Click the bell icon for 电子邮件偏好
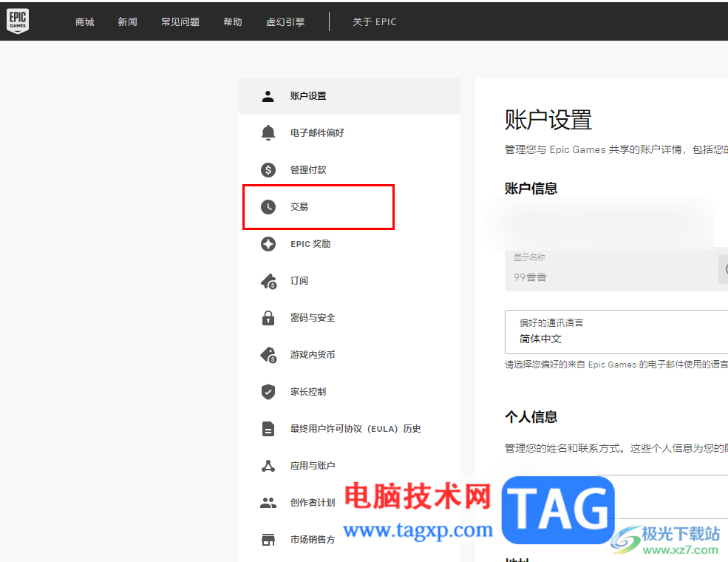Screen dimensions: 728x562 (268, 133)
